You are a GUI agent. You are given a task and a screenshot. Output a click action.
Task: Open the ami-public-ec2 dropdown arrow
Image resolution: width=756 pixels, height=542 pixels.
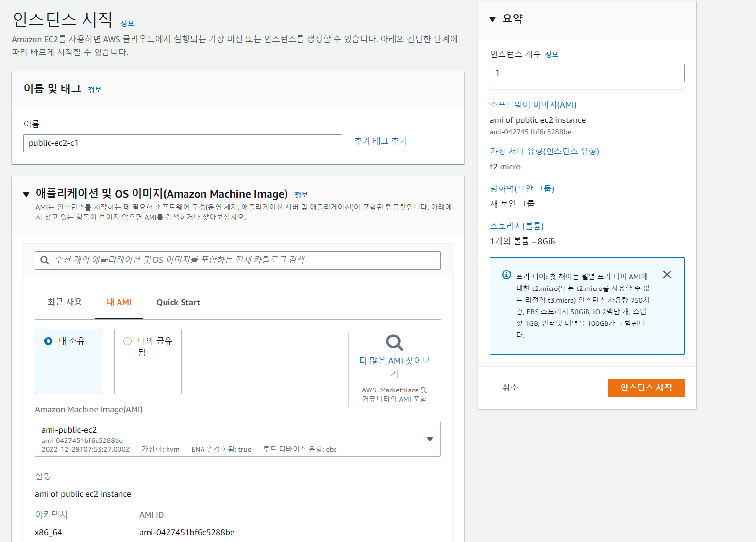[x=429, y=439]
